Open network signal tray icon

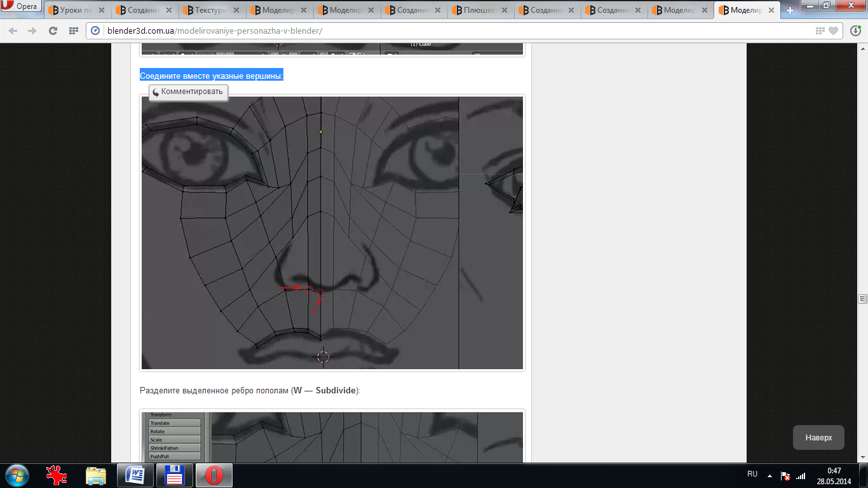tap(801, 476)
